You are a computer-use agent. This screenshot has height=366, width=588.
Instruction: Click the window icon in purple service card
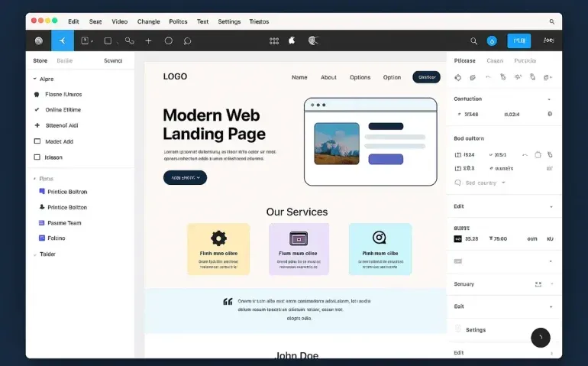point(299,238)
